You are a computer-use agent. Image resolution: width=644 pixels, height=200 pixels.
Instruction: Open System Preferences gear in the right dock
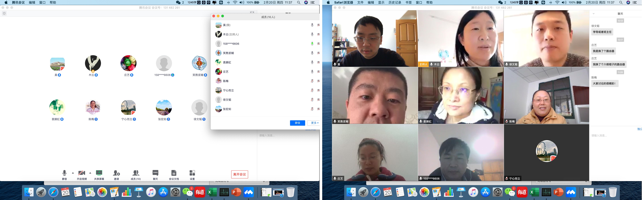click(x=498, y=192)
